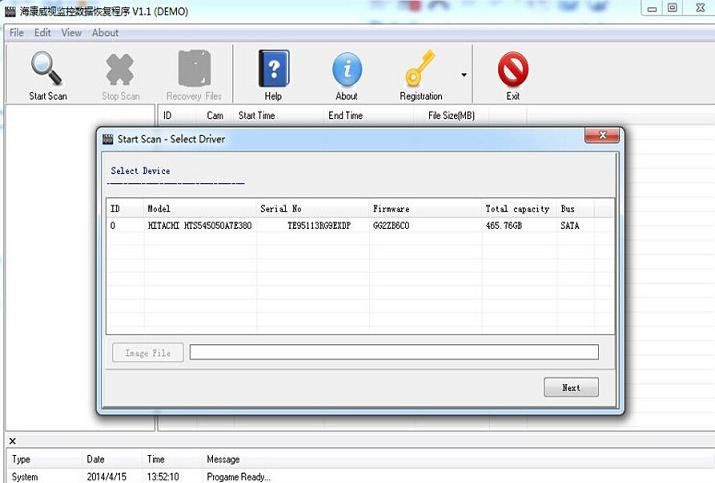Open Help from the toolbar book icon
The image size is (715, 483).
[x=273, y=70]
